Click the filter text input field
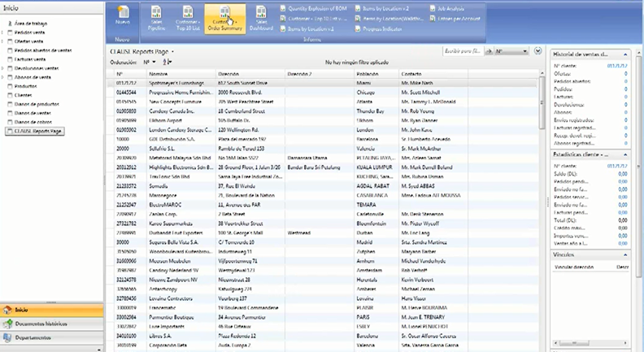This screenshot has width=644, height=352. [x=463, y=51]
